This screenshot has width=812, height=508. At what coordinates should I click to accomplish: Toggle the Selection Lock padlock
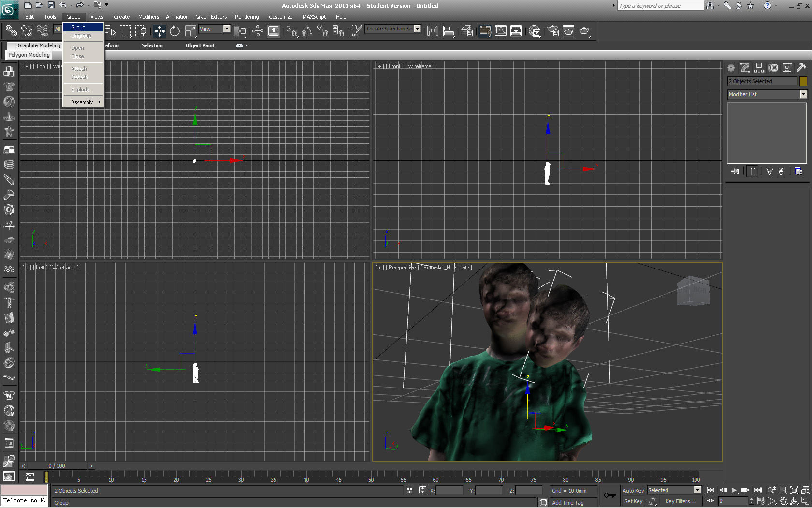409,490
